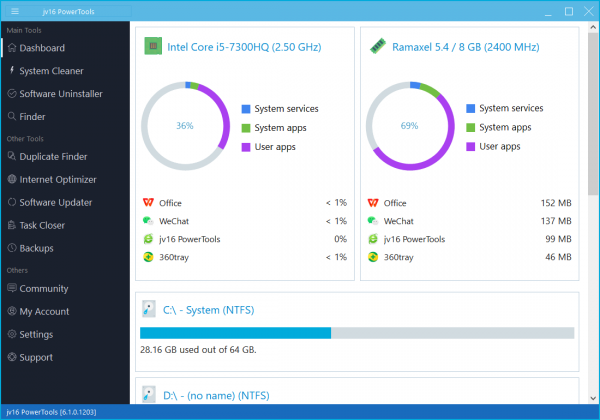Click WeChat icon in memory list
Viewport: 600px width, 420px height.
click(373, 221)
